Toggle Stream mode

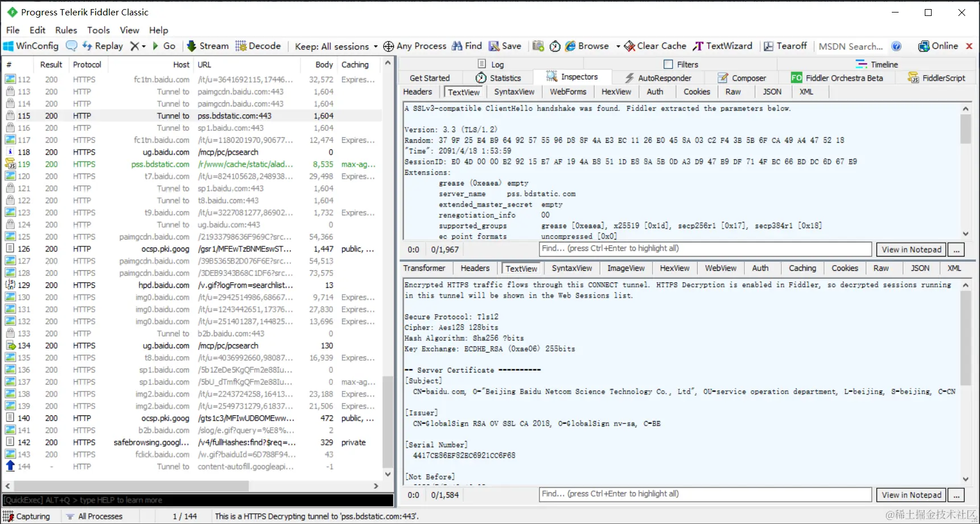(208, 46)
